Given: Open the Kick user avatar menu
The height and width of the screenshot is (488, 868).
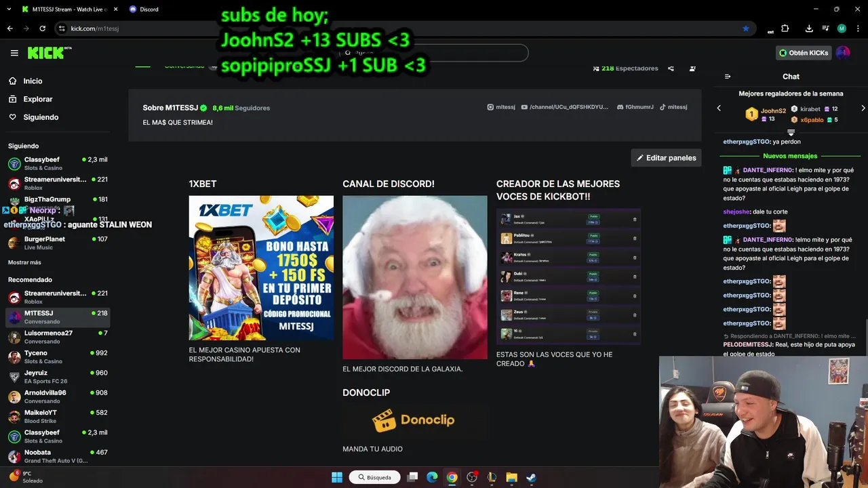Looking at the screenshot, I should click(x=843, y=53).
